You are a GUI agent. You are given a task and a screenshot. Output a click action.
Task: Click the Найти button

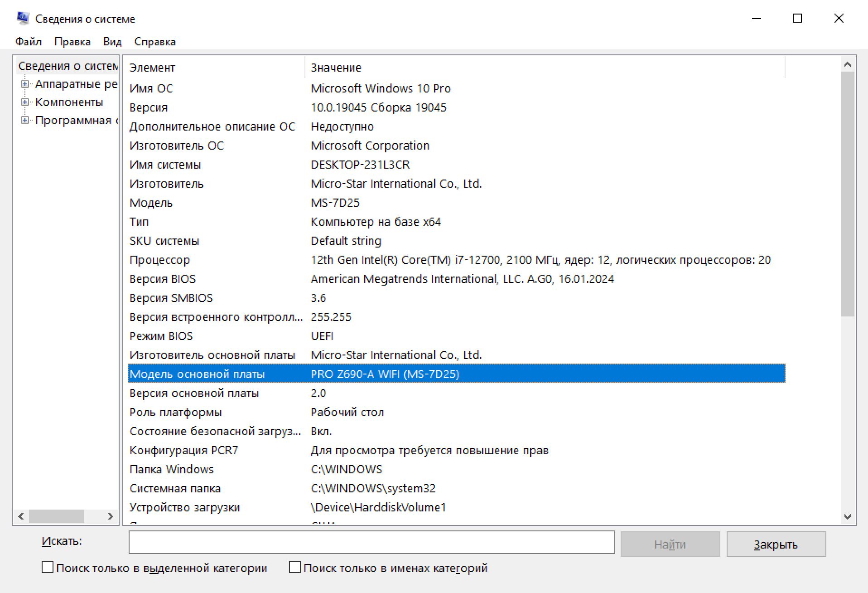(x=670, y=544)
